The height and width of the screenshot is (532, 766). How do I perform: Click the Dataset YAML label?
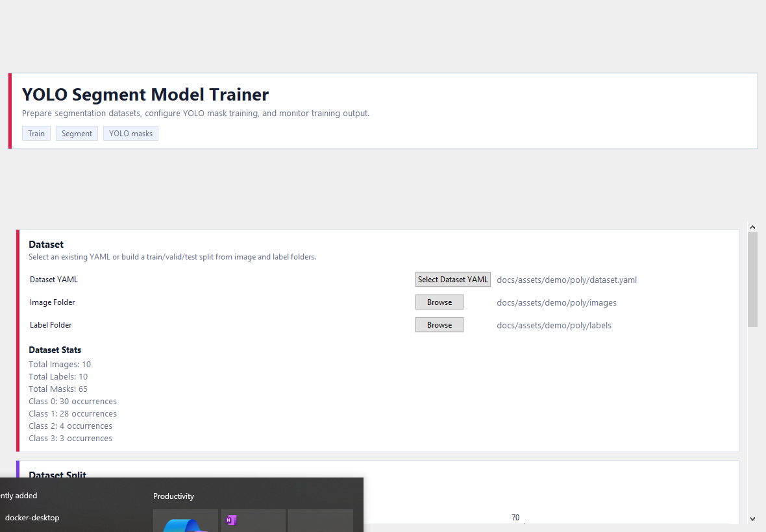tap(54, 279)
